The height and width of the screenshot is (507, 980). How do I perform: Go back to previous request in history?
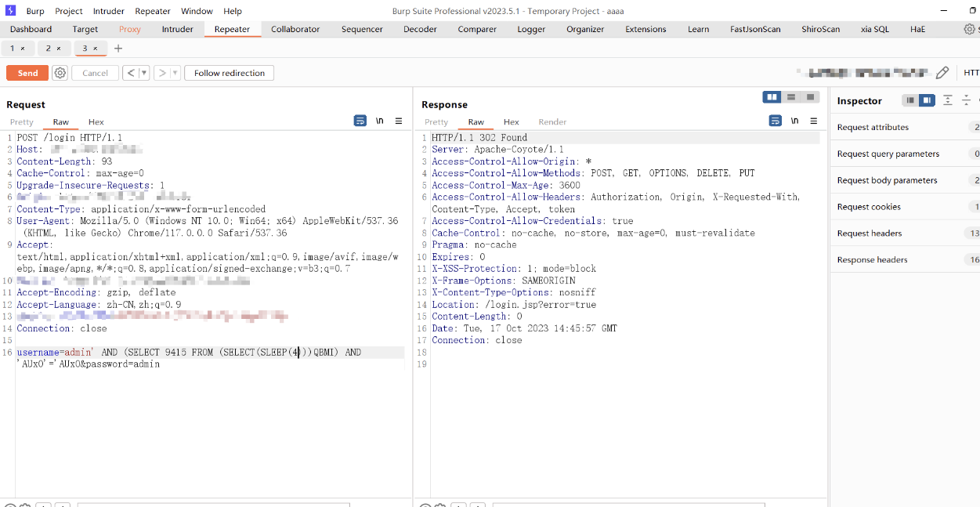pos(131,73)
